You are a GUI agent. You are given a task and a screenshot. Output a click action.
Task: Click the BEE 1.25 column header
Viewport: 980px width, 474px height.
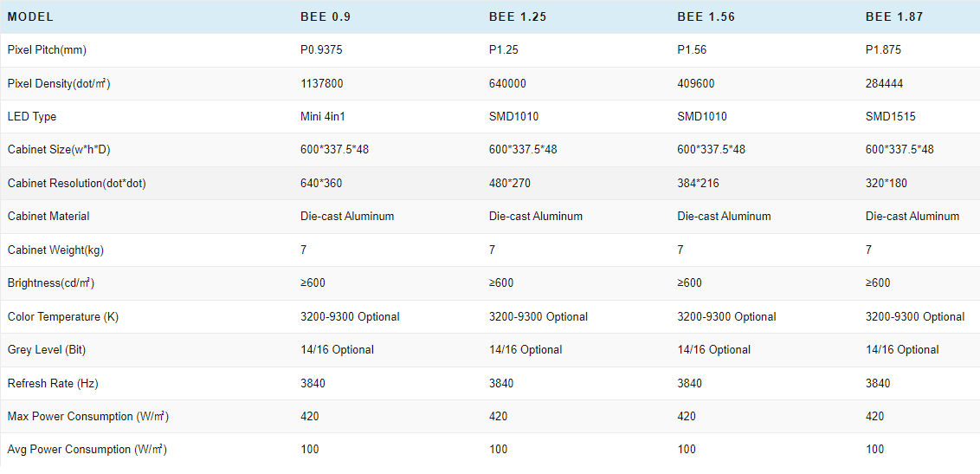click(x=518, y=16)
